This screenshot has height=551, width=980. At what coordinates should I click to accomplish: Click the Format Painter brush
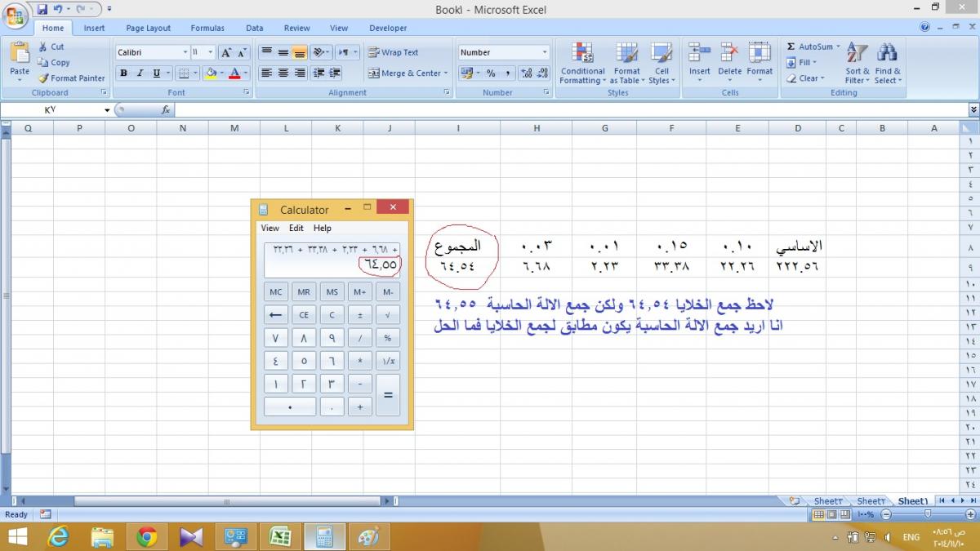pos(43,78)
